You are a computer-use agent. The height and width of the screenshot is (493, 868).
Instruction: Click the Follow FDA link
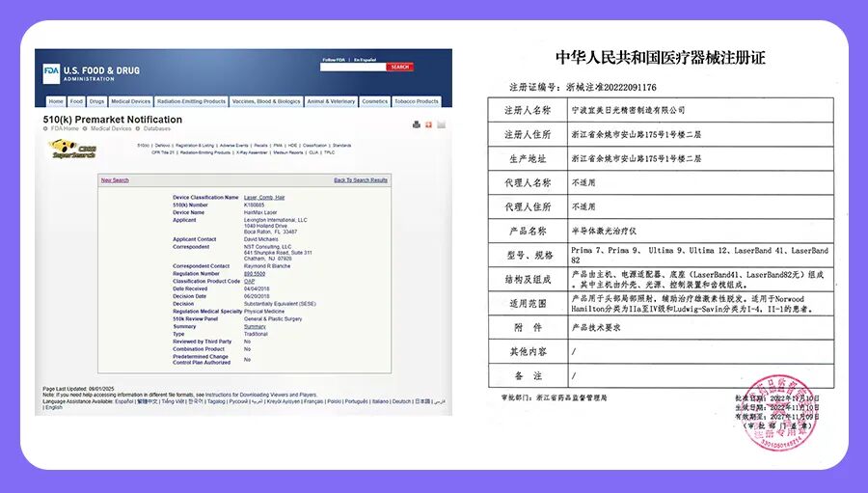click(334, 60)
